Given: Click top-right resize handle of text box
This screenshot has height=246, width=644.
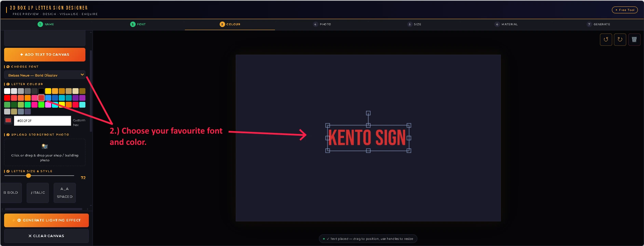Looking at the screenshot, I should coord(409,125).
